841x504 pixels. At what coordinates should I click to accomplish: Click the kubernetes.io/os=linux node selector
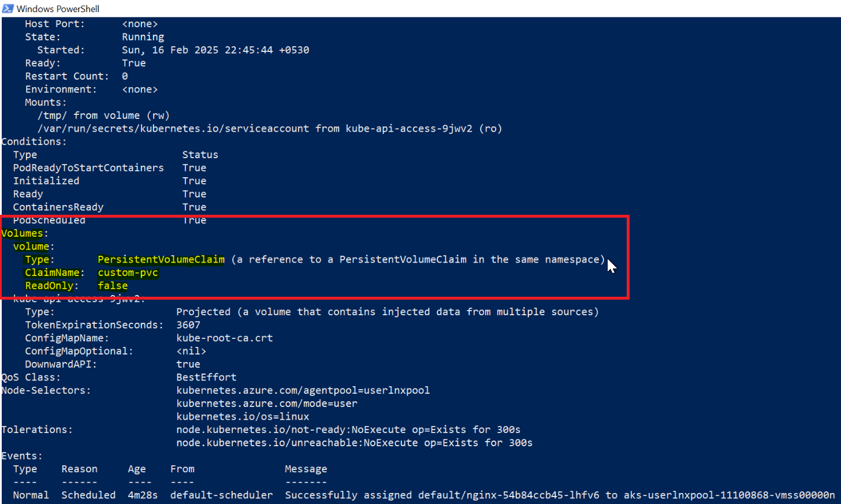pyautogui.click(x=243, y=416)
